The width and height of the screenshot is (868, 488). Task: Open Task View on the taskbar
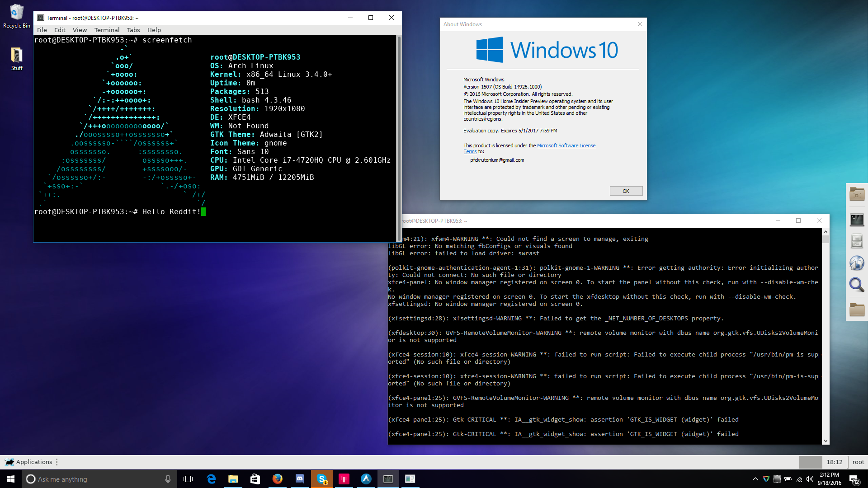[x=188, y=479]
